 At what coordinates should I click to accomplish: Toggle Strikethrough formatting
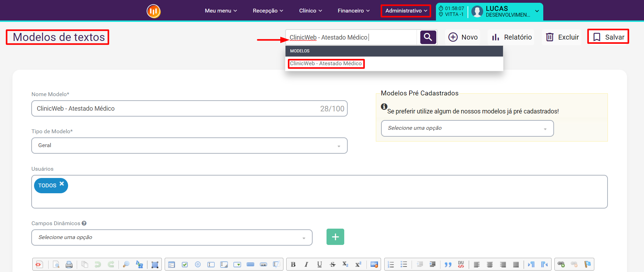tap(332, 264)
